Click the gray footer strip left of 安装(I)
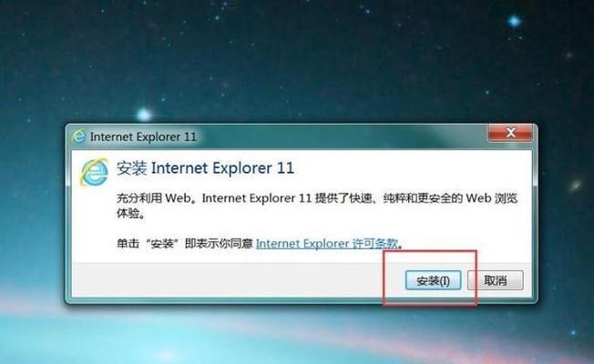This screenshot has height=364, width=594. [237, 280]
